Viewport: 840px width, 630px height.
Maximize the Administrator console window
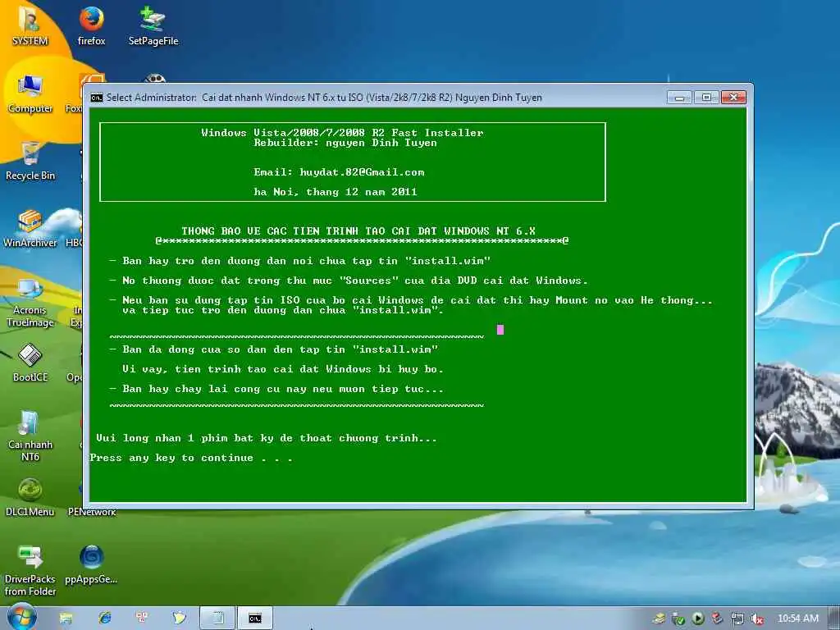706,98
